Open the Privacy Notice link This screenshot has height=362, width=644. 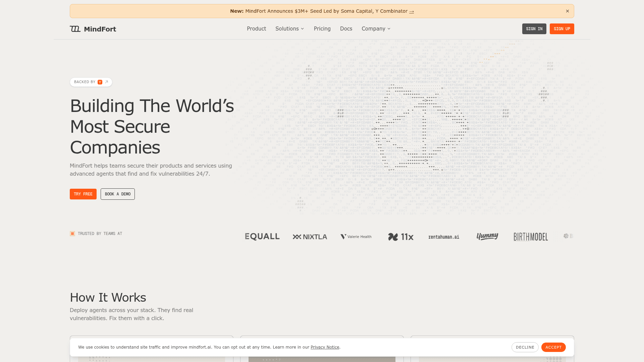pyautogui.click(x=325, y=347)
